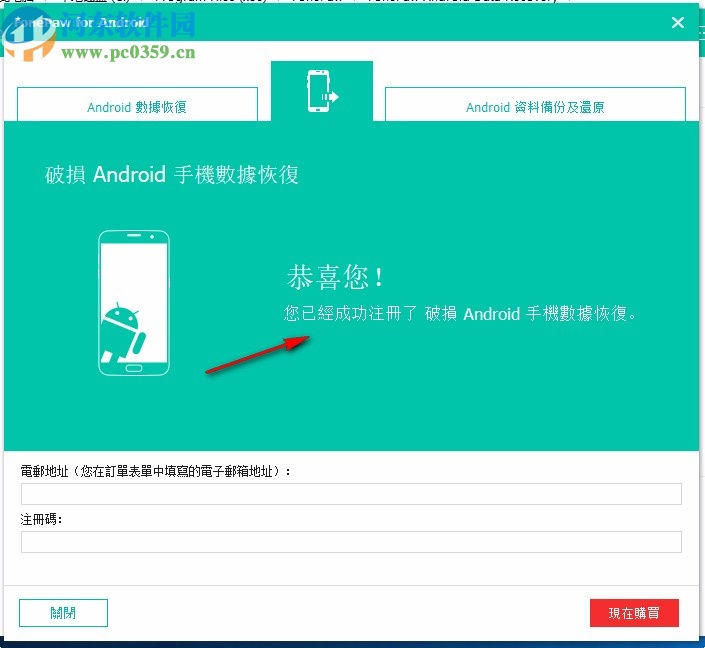Switch to Android 資料備份及還原 tab
This screenshot has width=705, height=648.
coord(535,104)
